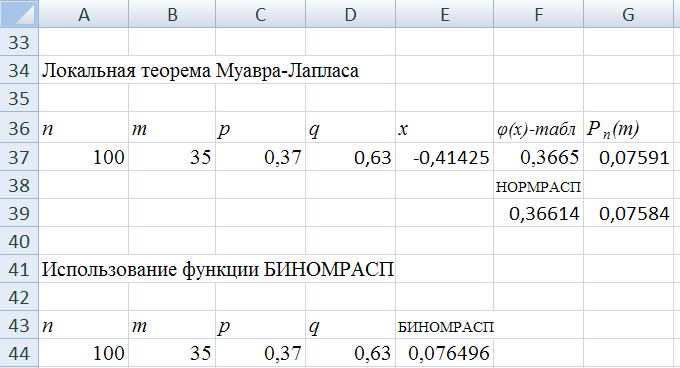680x368 pixels.
Task: Click cell with 'n' in row 43
Action: [84, 325]
